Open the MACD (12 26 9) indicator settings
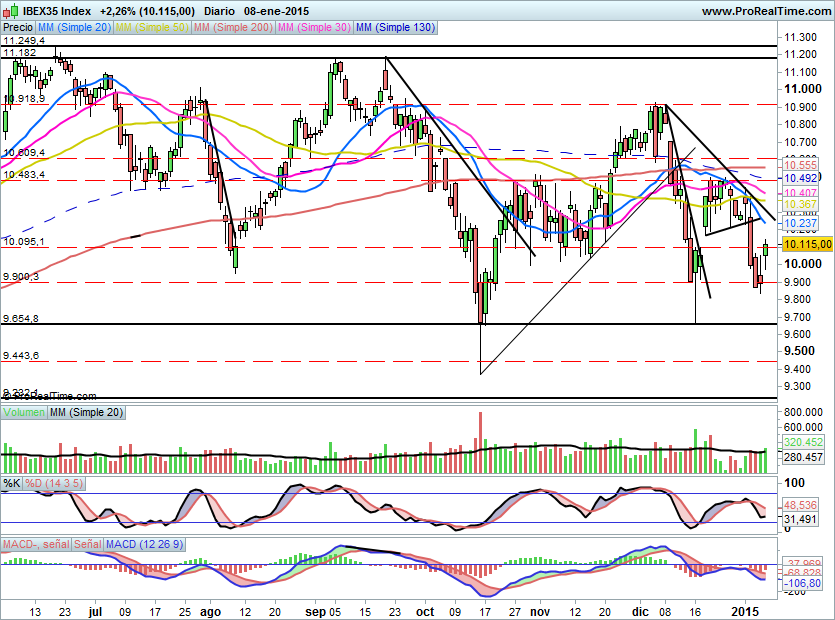This screenshot has width=835, height=620. point(145,546)
